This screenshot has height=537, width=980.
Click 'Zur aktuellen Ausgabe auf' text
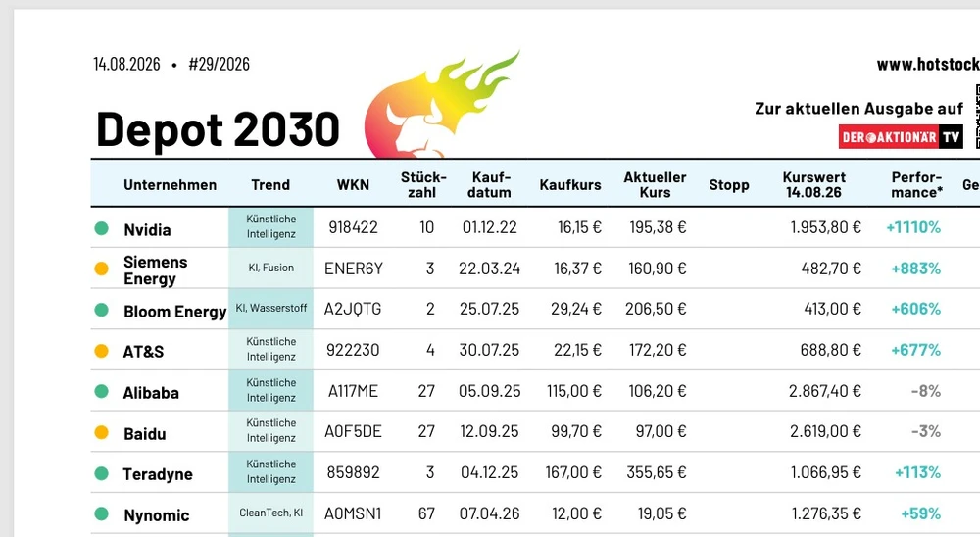858,109
